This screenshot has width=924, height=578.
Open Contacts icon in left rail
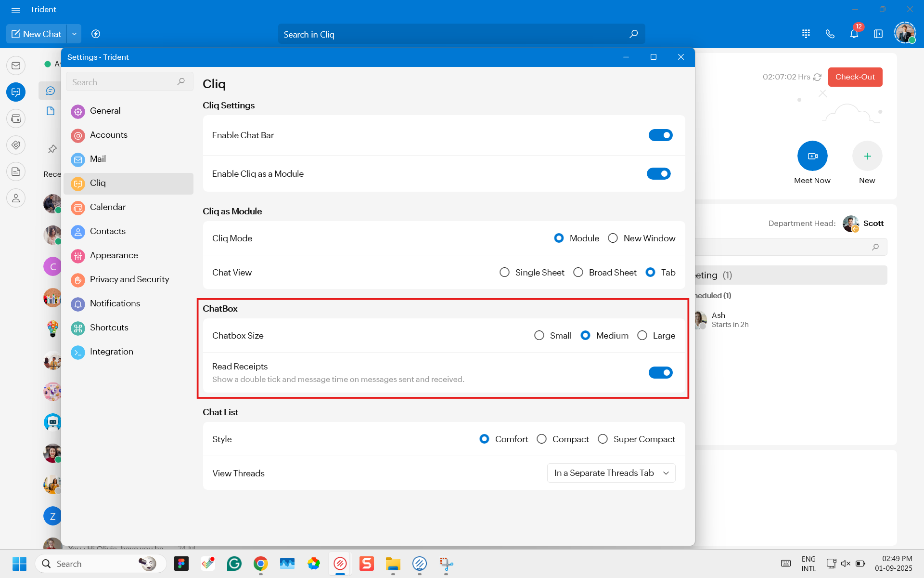[16, 198]
